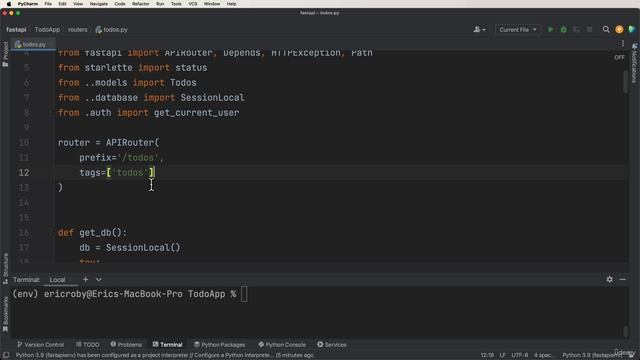Click the fastapi breadcrumb
The width and height of the screenshot is (640, 360).
click(16, 29)
